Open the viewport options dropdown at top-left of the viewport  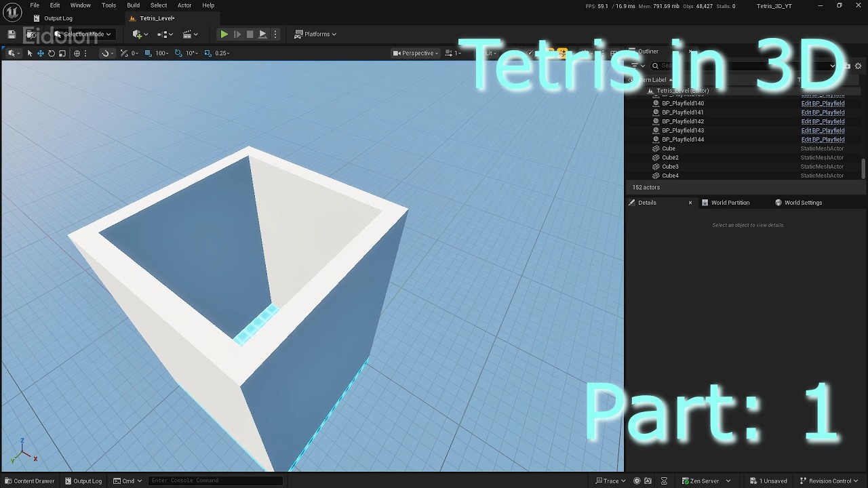[14, 53]
